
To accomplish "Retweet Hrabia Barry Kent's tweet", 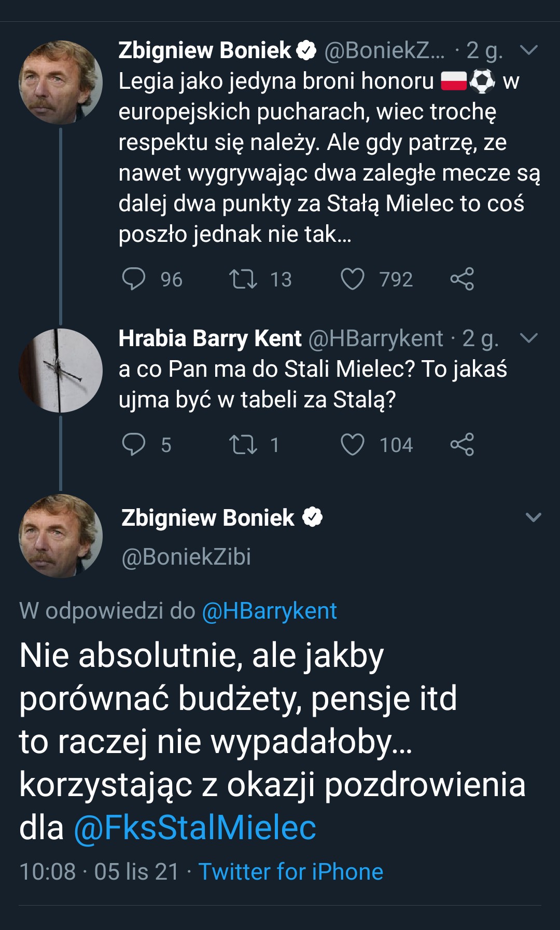I will pyautogui.click(x=243, y=444).
